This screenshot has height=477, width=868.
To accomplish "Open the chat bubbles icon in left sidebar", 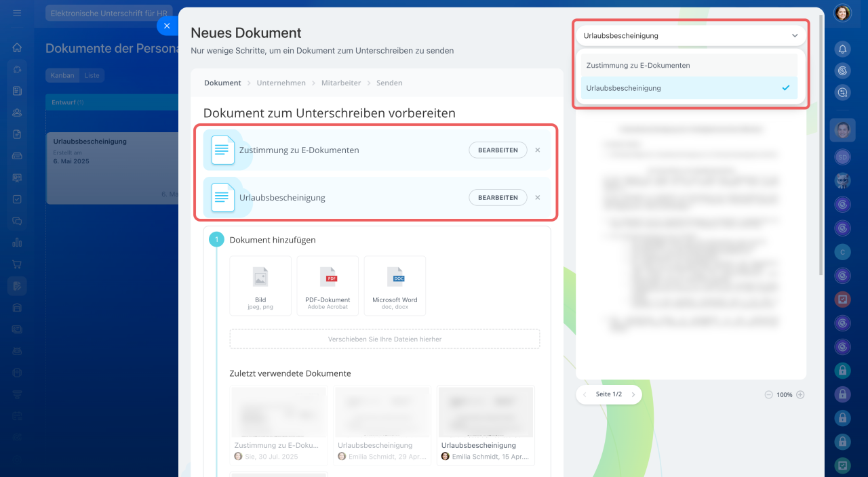I will 17,221.
